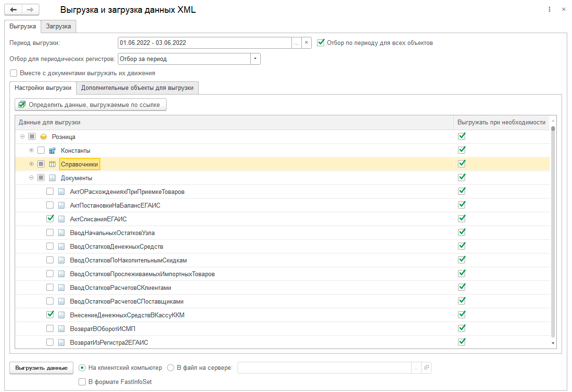Click the data tree vertical scrollbar
The height and width of the screenshot is (392, 572).
tap(553, 232)
